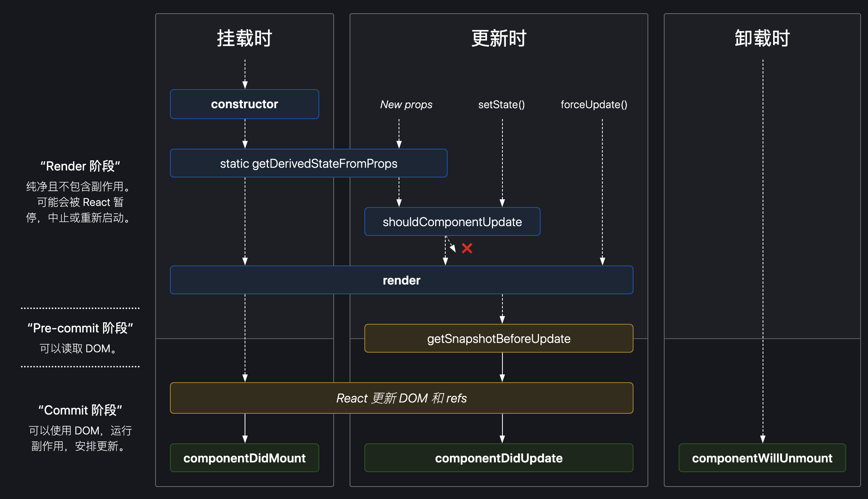Click the shouldComponentUpdate lifecycle box
Viewport: 868px width, 499px height.
pos(452,221)
